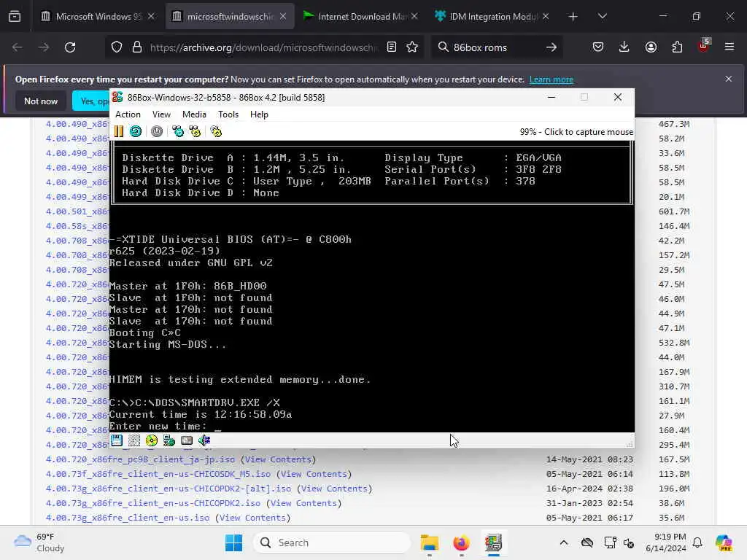Screen dimensions: 747x560
Task: Open Firefox from the taskbar
Action: [x=461, y=542]
